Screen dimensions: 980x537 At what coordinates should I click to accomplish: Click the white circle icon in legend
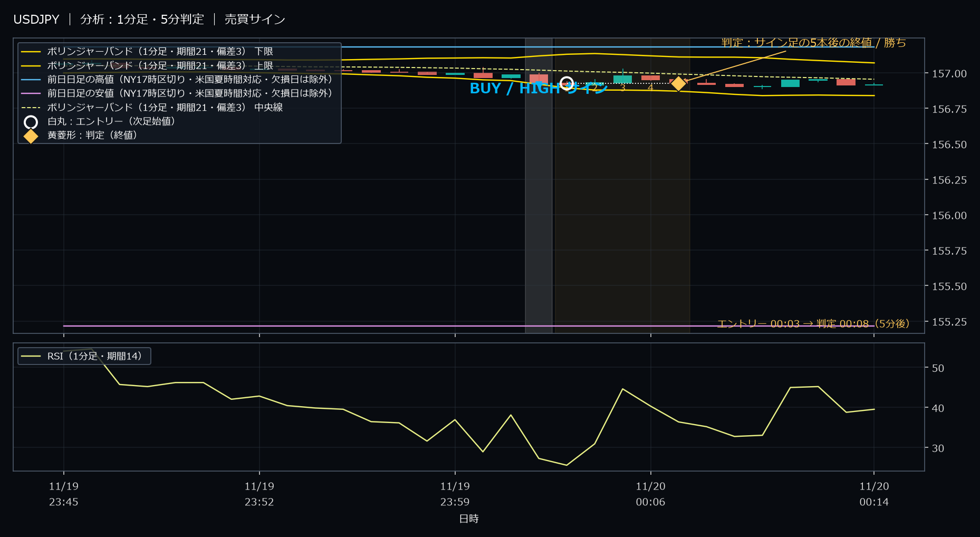coord(31,122)
